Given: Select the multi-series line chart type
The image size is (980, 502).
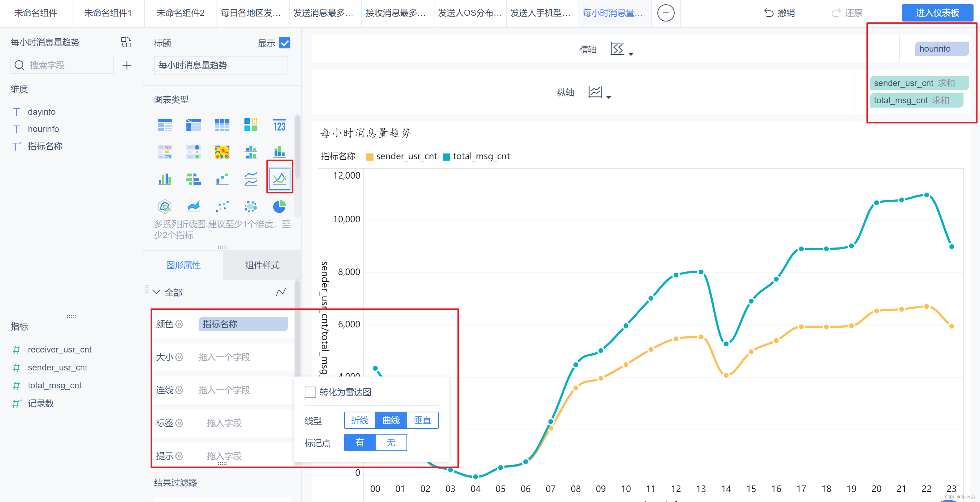Looking at the screenshot, I should point(280,179).
